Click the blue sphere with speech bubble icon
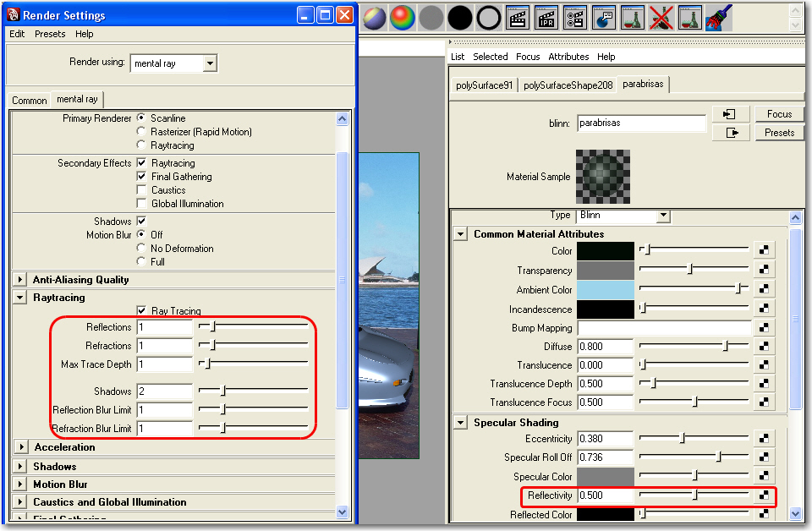 coord(604,18)
